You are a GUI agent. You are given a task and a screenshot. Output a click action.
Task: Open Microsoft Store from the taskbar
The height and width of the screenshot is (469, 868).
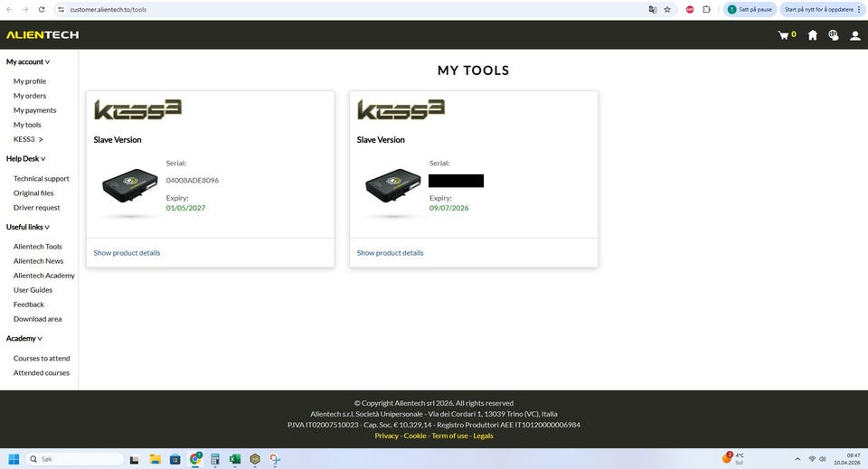pos(175,459)
